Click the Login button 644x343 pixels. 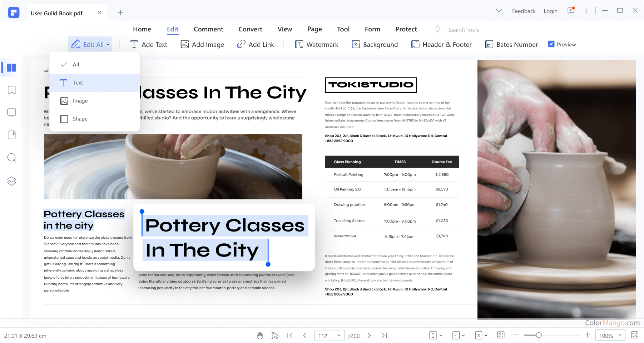tap(550, 11)
